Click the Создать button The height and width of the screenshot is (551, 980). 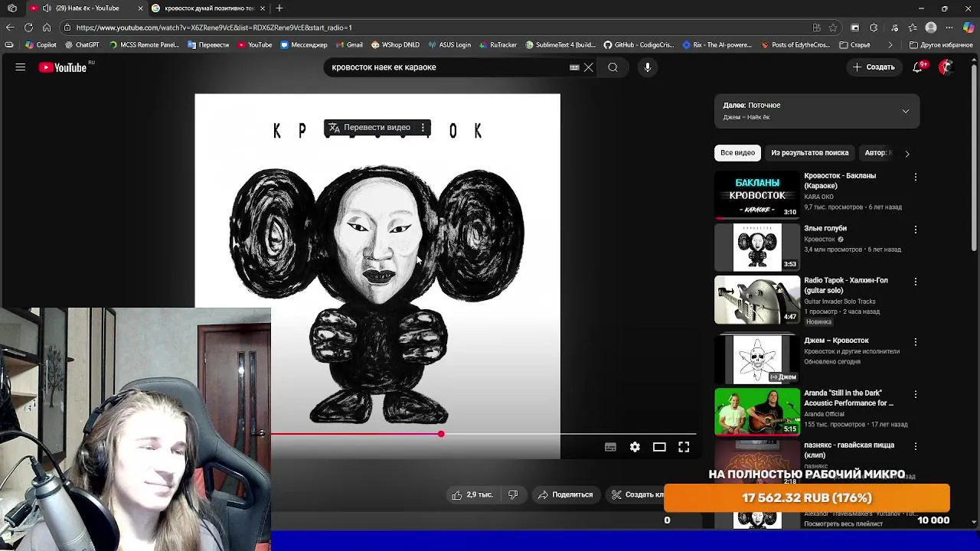coord(874,67)
